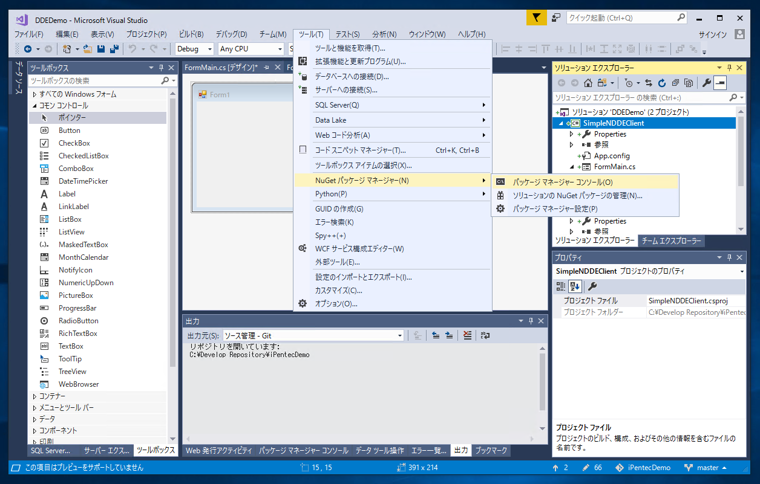Expand the コンテナー toolbox group

pyautogui.click(x=34, y=396)
